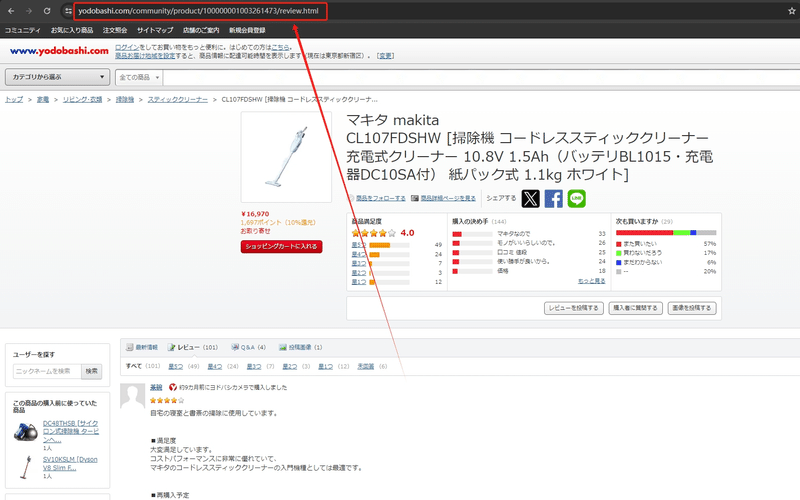This screenshot has width=800, height=500.
Task: Click 星3つ in the satisfaction chart
Action: 359,263
